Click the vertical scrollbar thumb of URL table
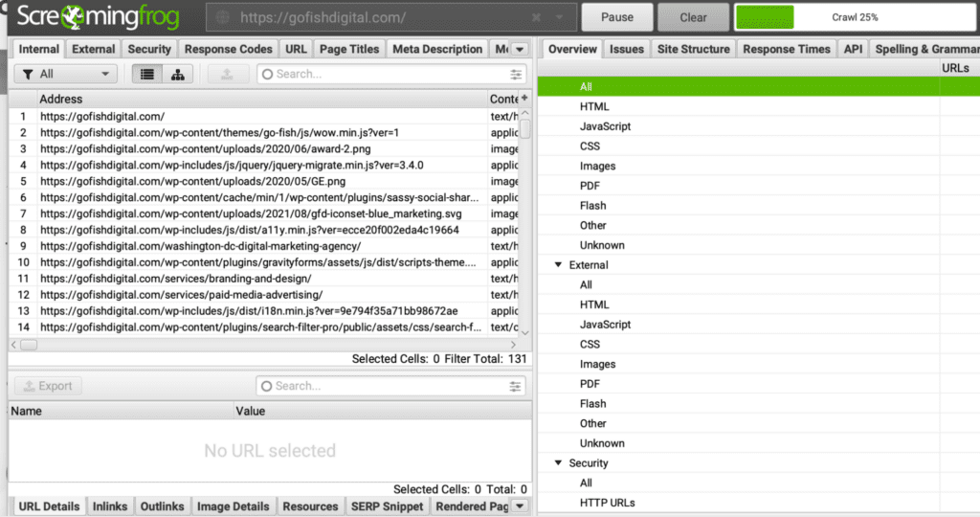The height and width of the screenshot is (517, 980). (525, 129)
